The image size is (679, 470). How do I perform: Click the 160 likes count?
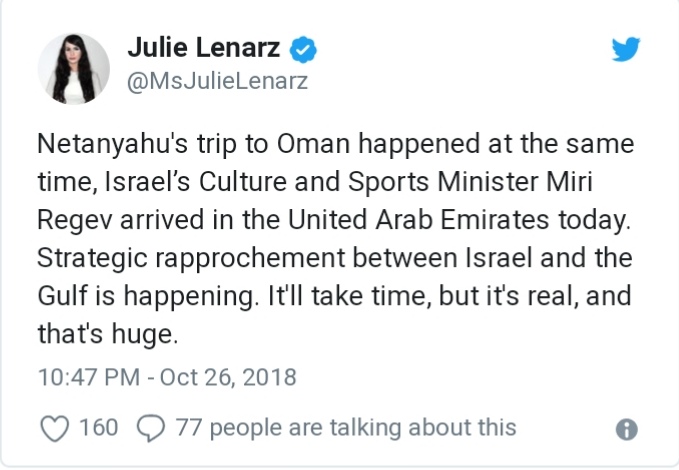pos(98,428)
